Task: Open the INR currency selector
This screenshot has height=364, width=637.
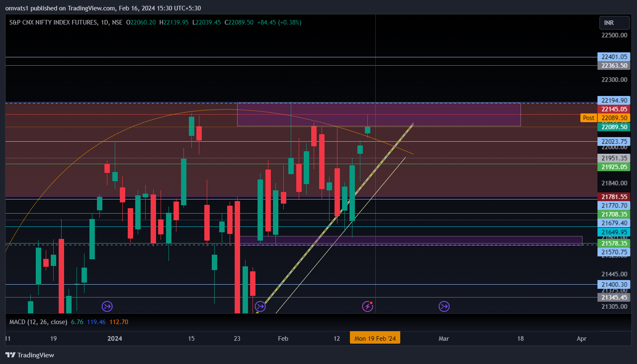Action: tap(614, 23)
